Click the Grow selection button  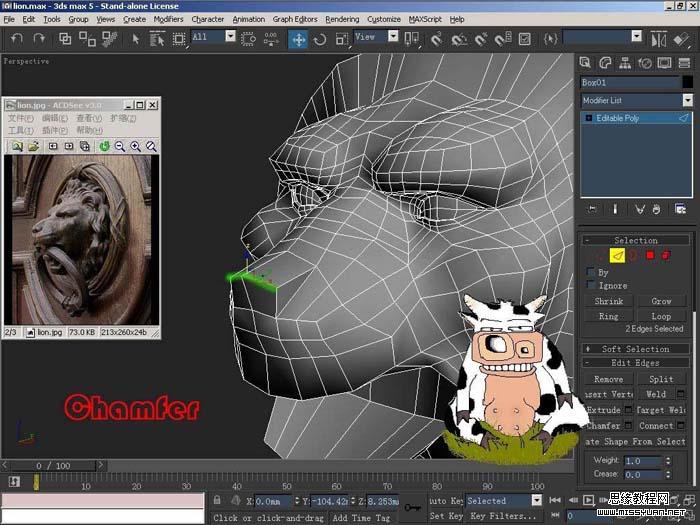click(661, 301)
